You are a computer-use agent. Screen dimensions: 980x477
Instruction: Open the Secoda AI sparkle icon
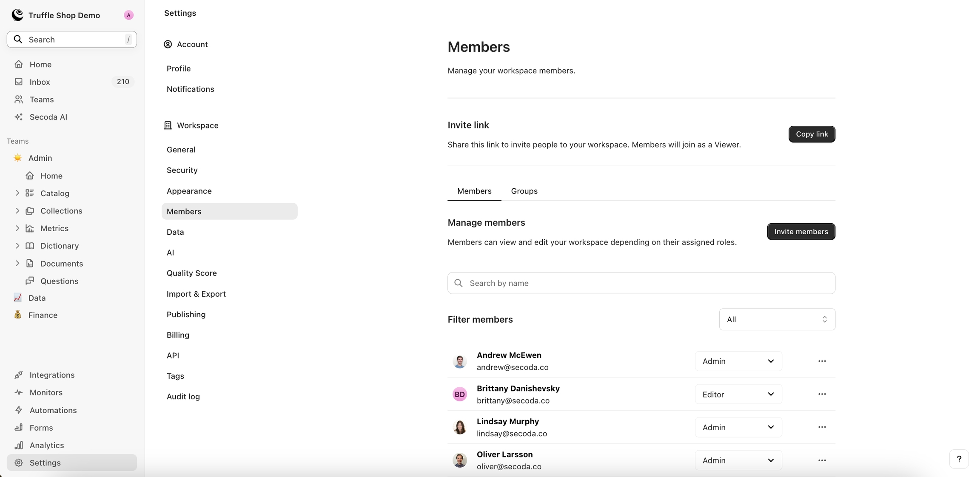click(19, 117)
